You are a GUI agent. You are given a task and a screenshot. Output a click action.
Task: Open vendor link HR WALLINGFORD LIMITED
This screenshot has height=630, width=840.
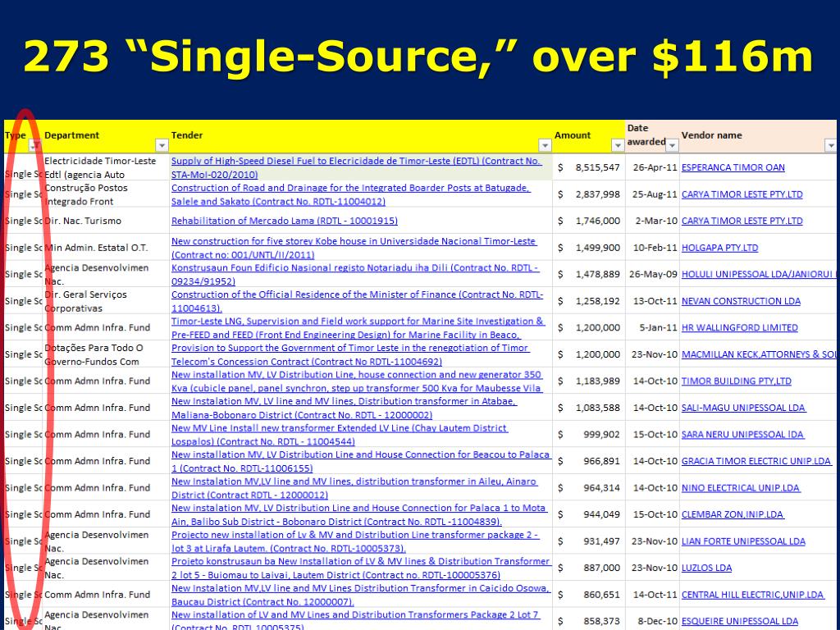pyautogui.click(x=739, y=328)
